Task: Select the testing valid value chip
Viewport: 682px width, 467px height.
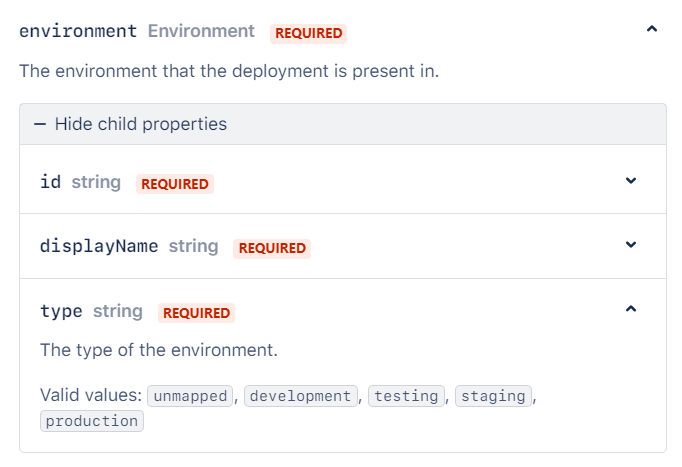Action: click(x=407, y=396)
